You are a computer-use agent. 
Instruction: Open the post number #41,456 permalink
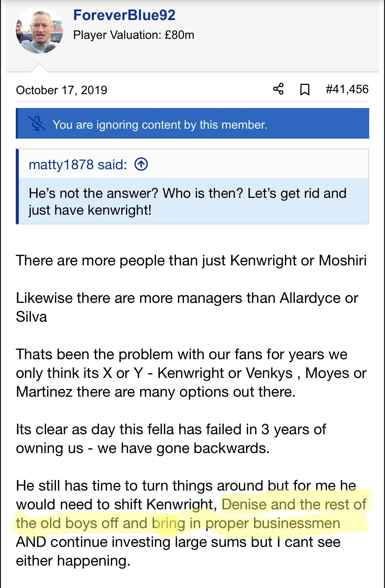(347, 89)
